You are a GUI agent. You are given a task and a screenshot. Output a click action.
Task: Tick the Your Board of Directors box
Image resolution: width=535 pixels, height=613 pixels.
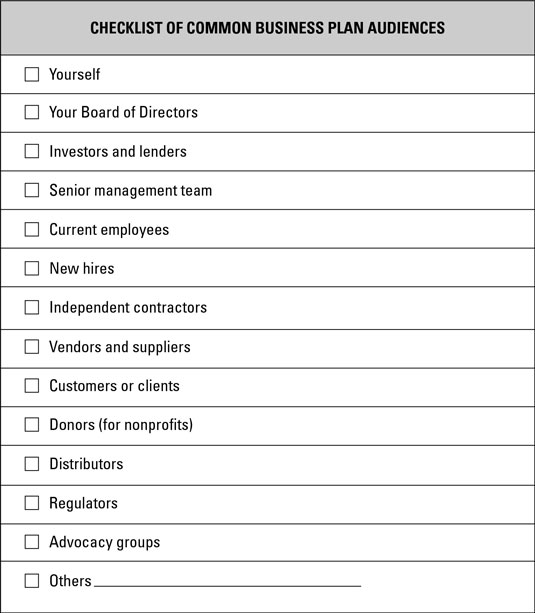[32, 112]
